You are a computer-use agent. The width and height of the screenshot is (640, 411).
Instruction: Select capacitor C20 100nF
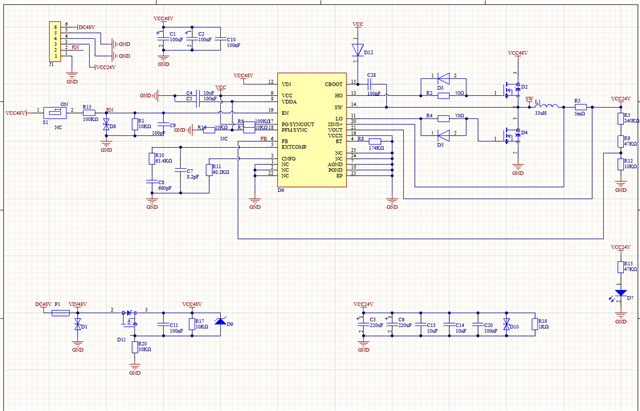point(478,324)
